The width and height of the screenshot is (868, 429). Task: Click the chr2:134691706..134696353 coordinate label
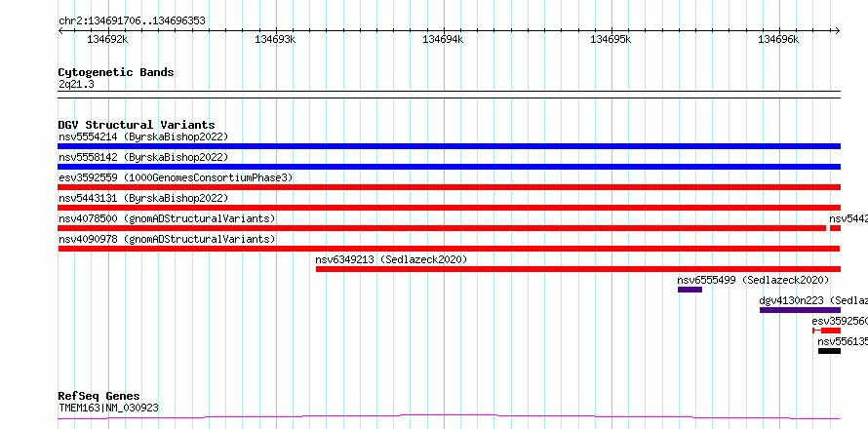click(x=132, y=21)
